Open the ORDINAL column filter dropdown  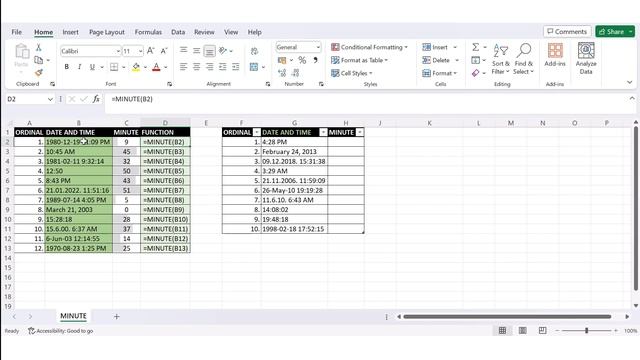tap(256, 132)
